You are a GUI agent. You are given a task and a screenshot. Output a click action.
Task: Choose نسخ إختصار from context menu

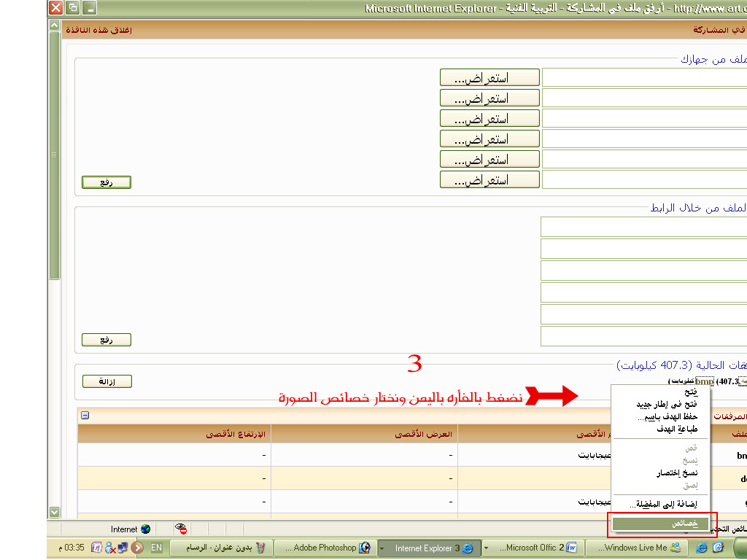point(661,472)
